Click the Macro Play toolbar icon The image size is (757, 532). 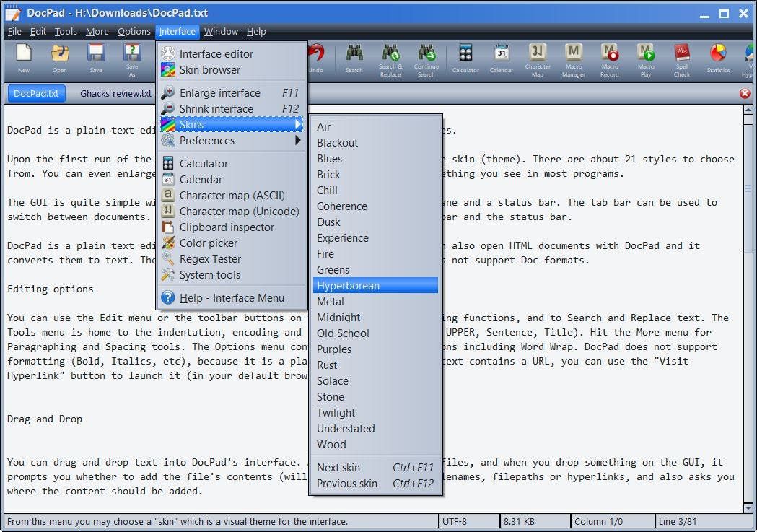pyautogui.click(x=646, y=60)
